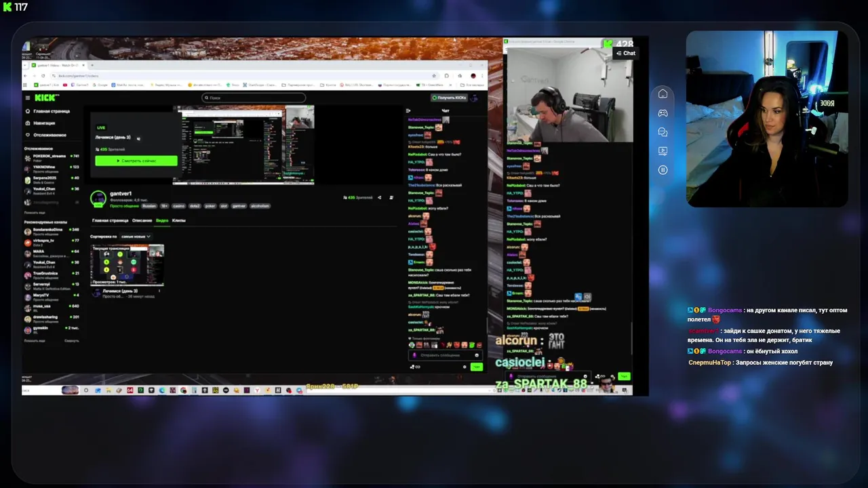868x488 pixels.
Task: Click the Chat button over the webcam feed
Action: coord(625,53)
